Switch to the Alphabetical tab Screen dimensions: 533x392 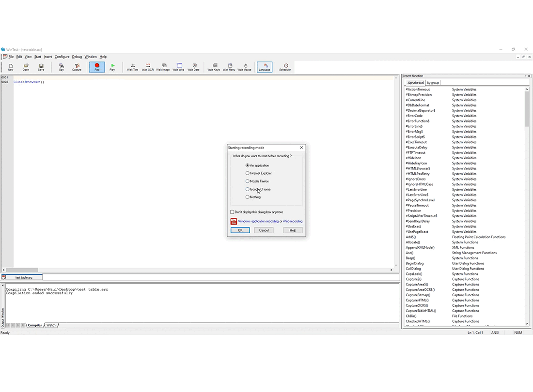(x=415, y=83)
